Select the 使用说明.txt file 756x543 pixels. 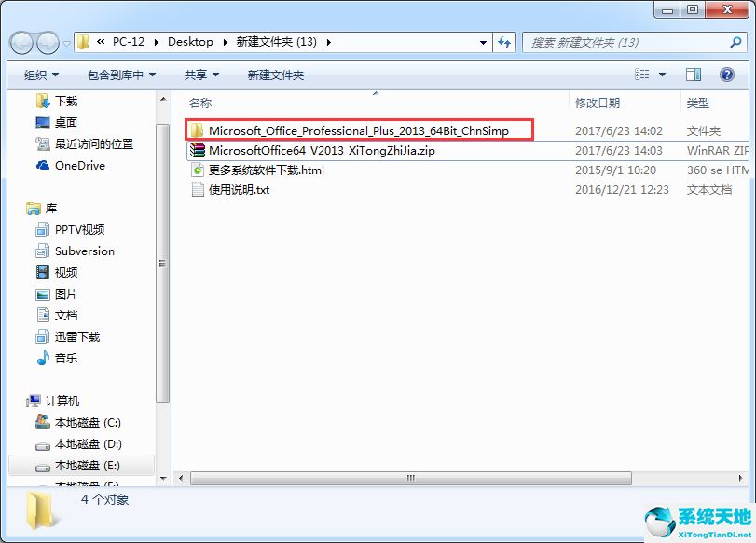point(239,190)
